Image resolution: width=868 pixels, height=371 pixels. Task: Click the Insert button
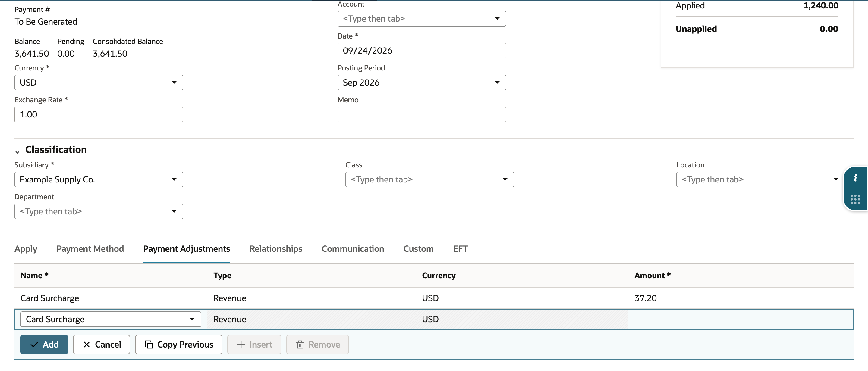point(254,344)
